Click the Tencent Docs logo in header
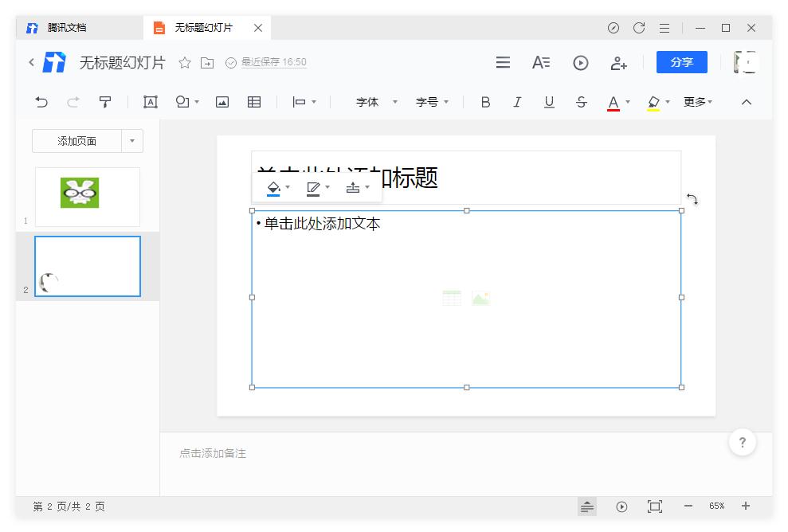The width and height of the screenshot is (788, 532). (x=54, y=62)
